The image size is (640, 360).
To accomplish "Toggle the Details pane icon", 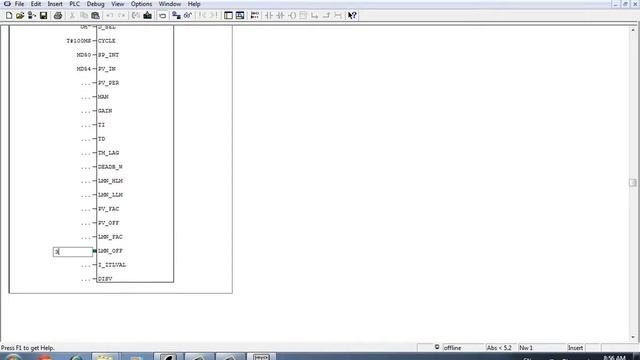I will pos(240,16).
